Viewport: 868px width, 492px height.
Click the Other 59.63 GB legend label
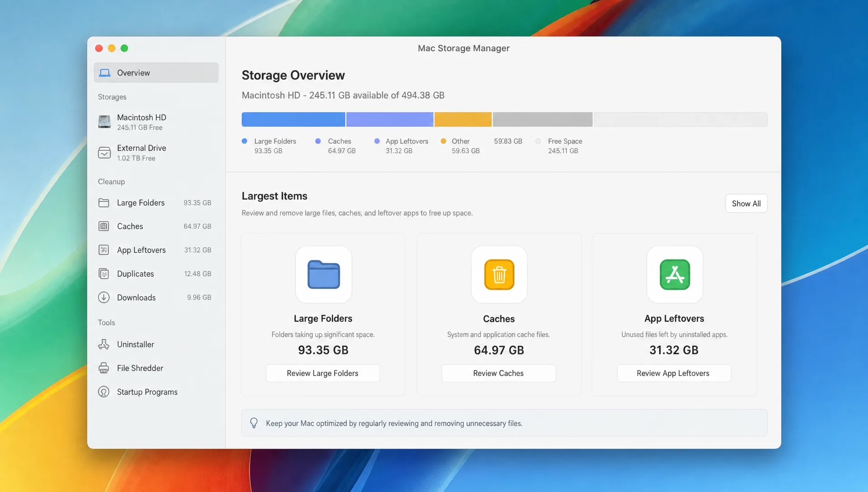coord(466,146)
